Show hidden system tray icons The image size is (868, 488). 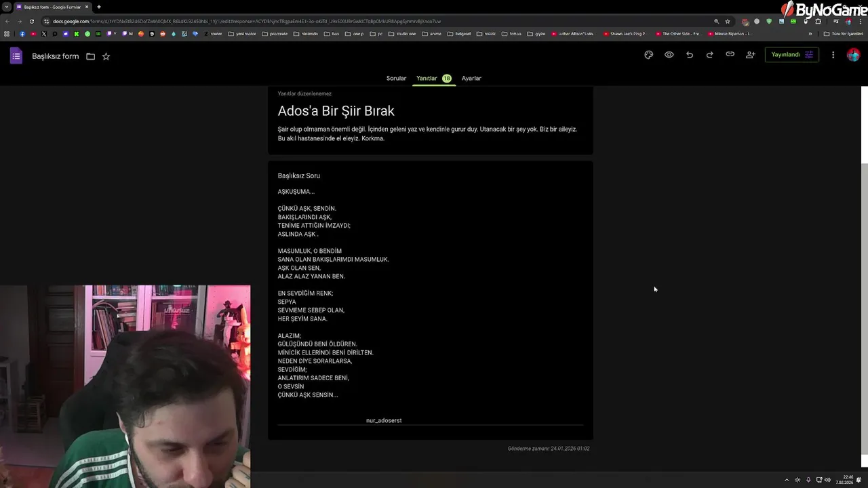click(787, 480)
